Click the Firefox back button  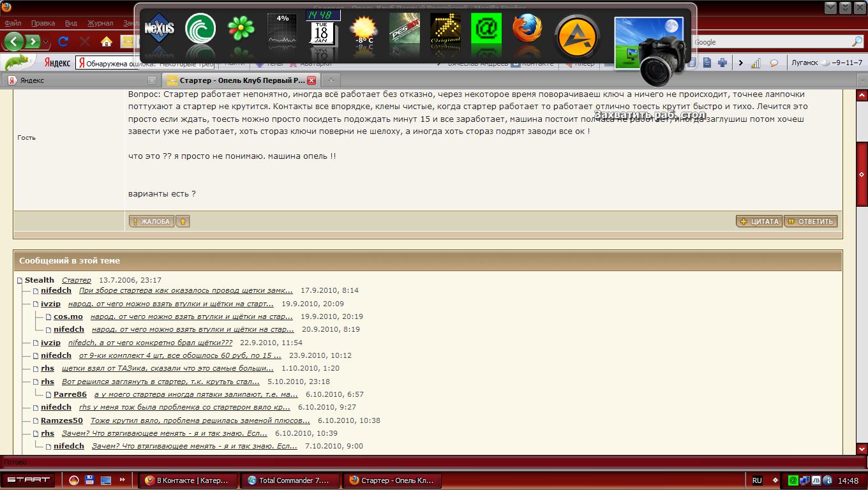(14, 41)
